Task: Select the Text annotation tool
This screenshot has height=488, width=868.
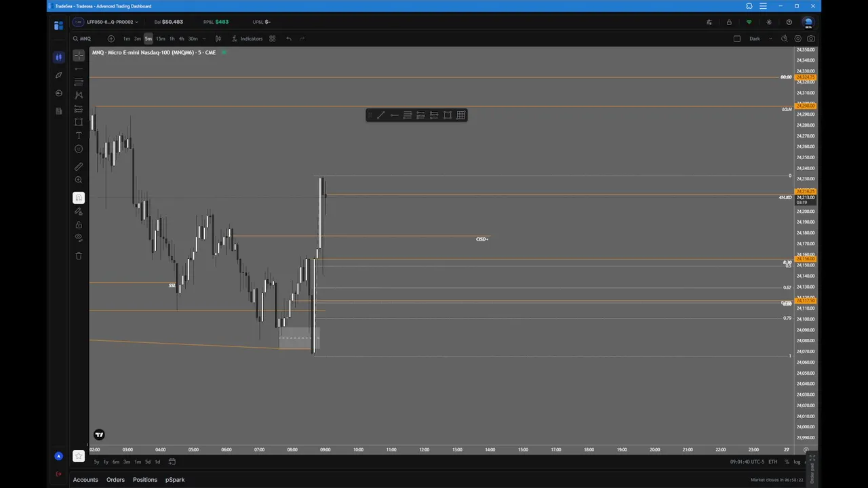Action: (79, 136)
